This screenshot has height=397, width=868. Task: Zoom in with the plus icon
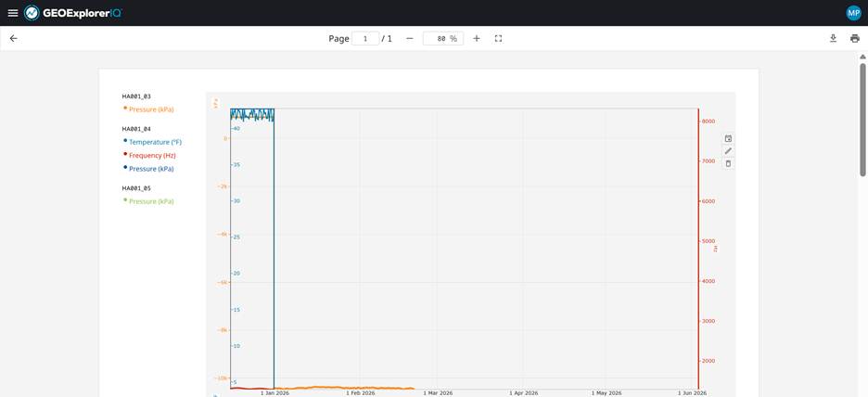[x=477, y=38]
